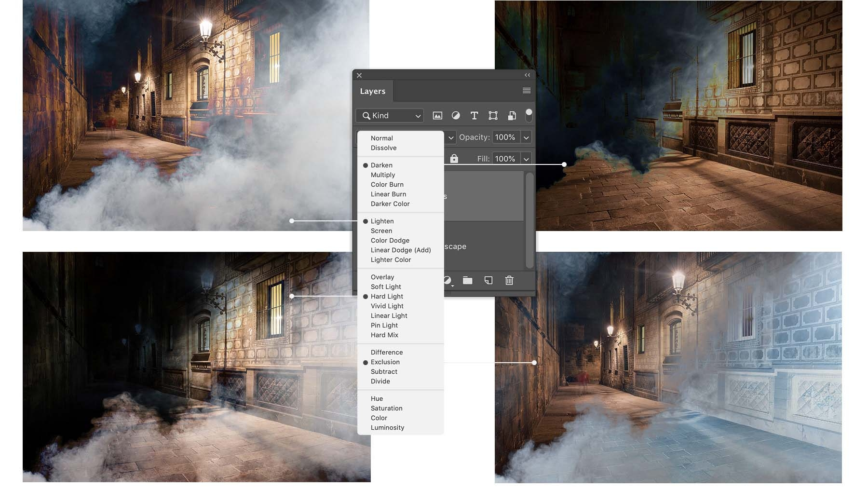This screenshot has height=490, width=868.
Task: Choose Screen from the blend mode list
Action: [x=381, y=231]
